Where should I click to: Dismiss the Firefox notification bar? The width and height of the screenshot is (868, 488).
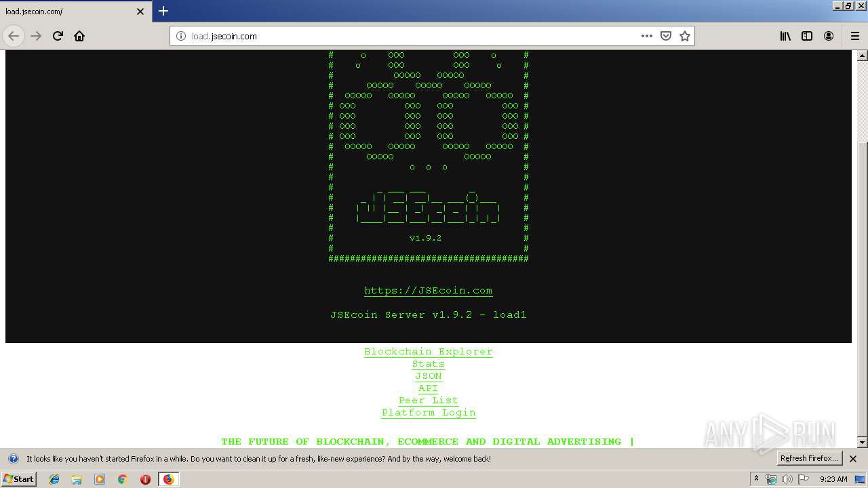pos(853,459)
